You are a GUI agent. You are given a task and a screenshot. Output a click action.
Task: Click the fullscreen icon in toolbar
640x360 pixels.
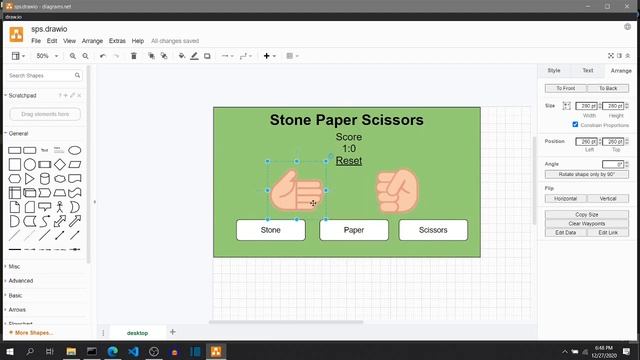[x=611, y=56]
